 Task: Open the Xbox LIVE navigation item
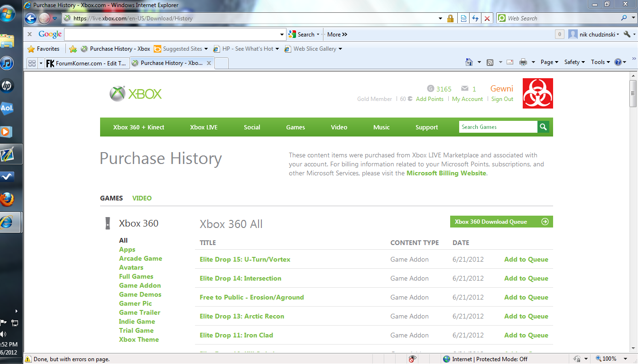pos(204,127)
